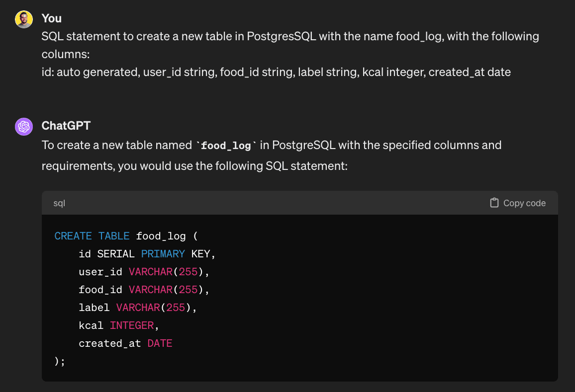
Task: Click the user profile avatar photo
Action: point(24,19)
